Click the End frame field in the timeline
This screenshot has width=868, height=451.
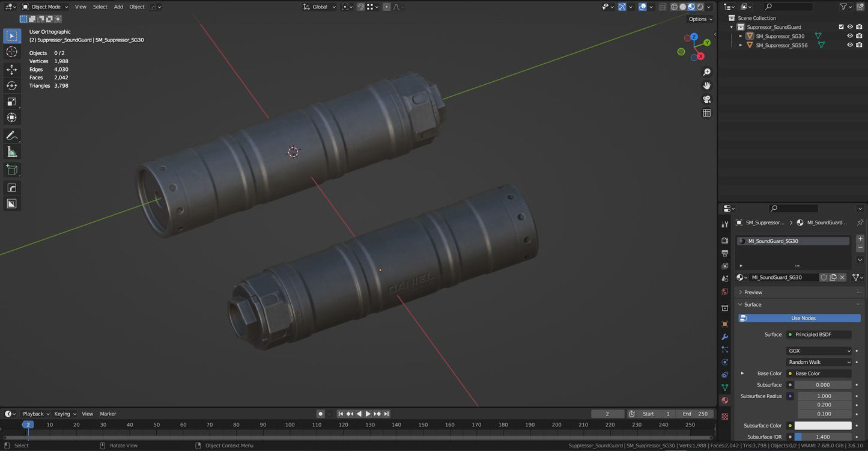(695, 414)
